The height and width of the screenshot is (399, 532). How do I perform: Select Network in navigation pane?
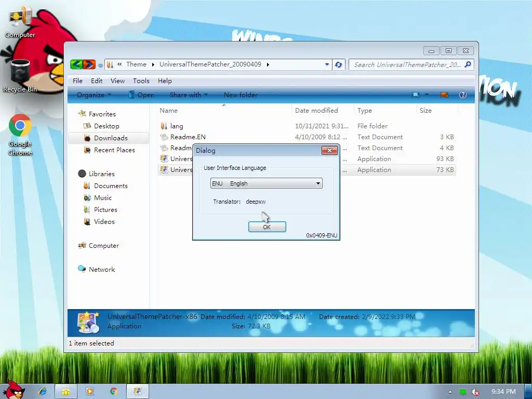pos(102,270)
